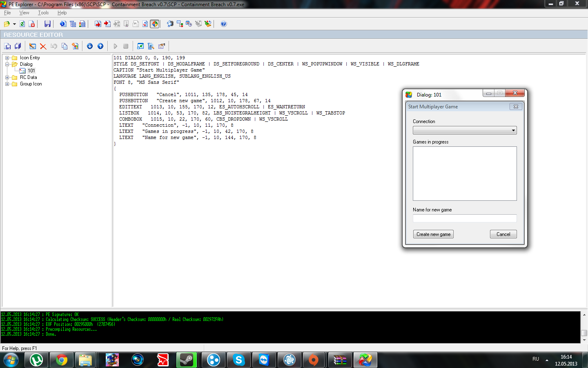Save the file with the floppy disk icon
Image resolution: width=588 pixels, height=368 pixels.
point(47,24)
